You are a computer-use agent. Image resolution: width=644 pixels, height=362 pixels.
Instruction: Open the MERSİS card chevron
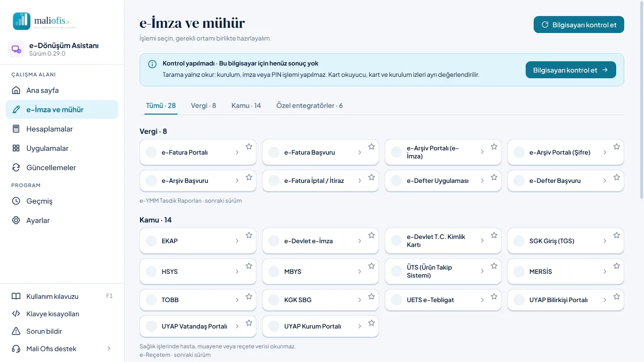[x=605, y=271]
